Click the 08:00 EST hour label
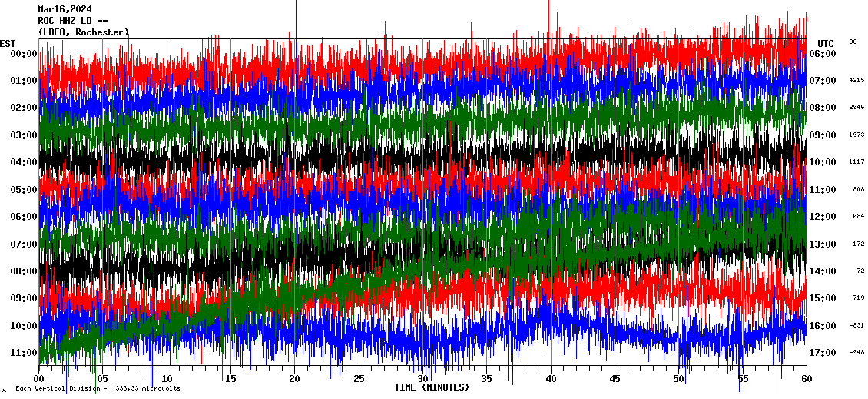 23,271
